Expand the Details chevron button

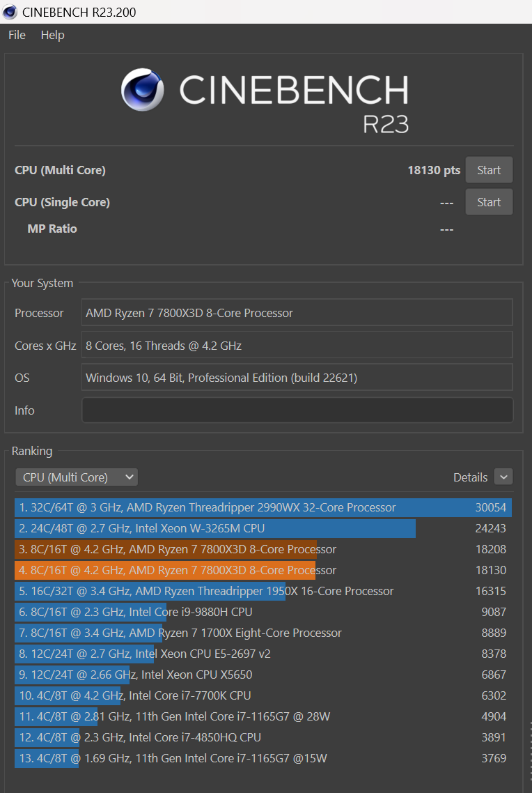[x=503, y=477]
